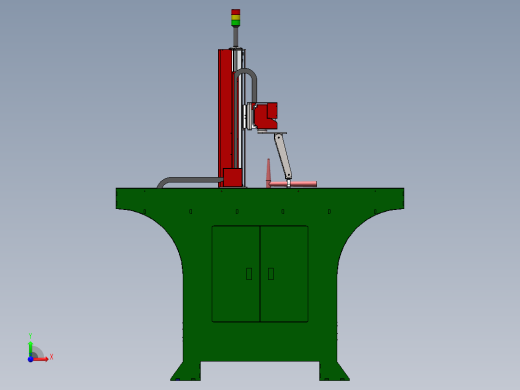The width and height of the screenshot is (520, 390).
Task: Click the left door handle
Action: [249, 274]
